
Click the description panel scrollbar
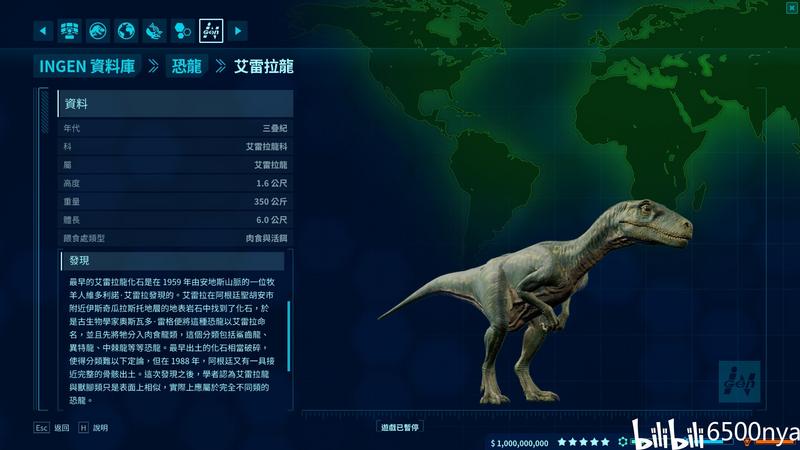(289, 336)
